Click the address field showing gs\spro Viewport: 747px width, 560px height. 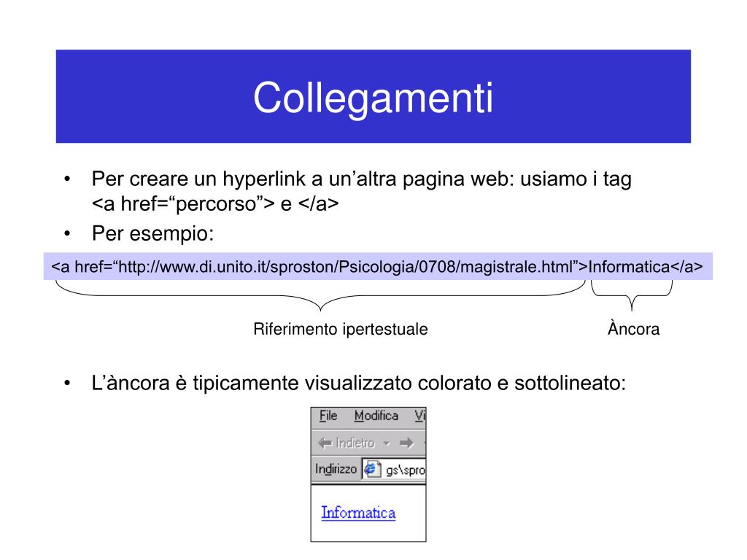click(x=394, y=470)
